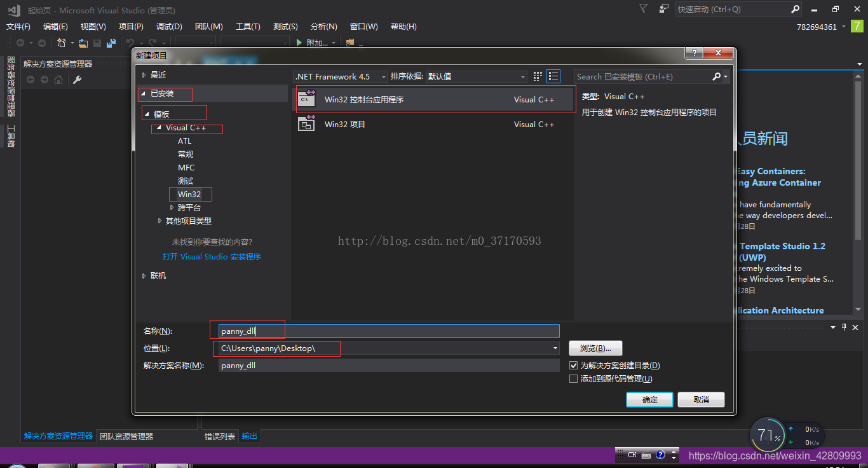Open the 调试(D) menu
The image size is (868, 468).
tap(169, 27)
